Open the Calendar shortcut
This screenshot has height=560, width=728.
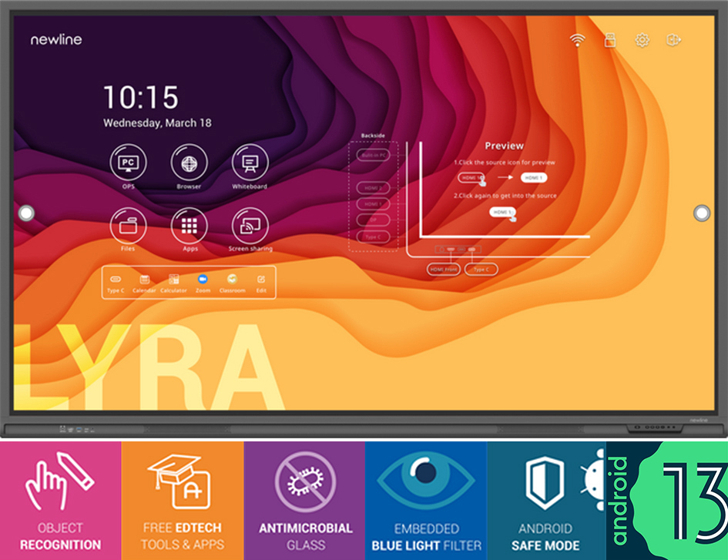144,283
